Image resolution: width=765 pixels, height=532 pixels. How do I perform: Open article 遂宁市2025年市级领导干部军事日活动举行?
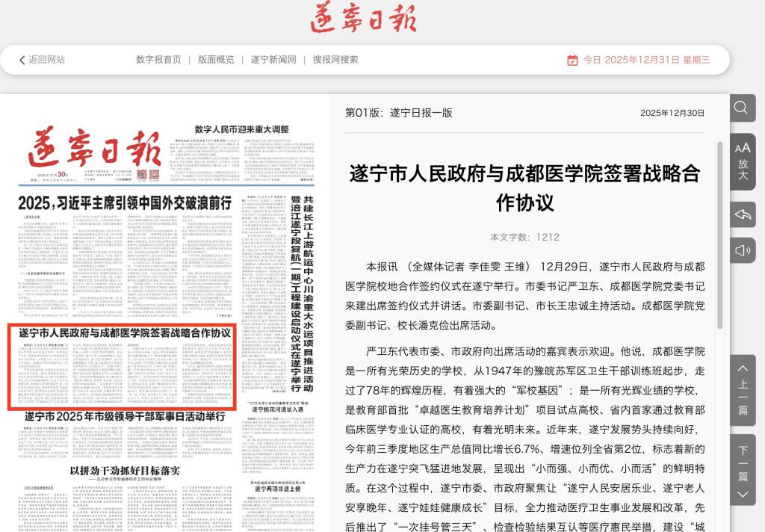pos(124,415)
